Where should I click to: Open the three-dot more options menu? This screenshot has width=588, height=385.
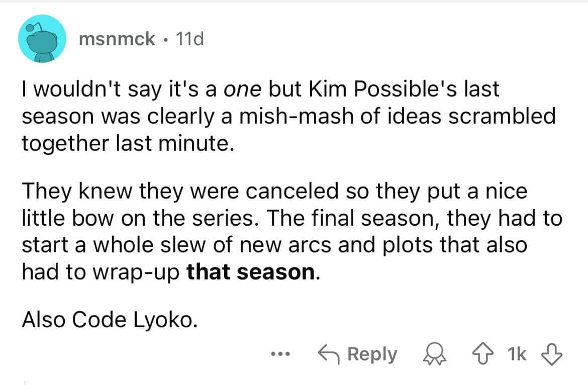[x=277, y=355]
